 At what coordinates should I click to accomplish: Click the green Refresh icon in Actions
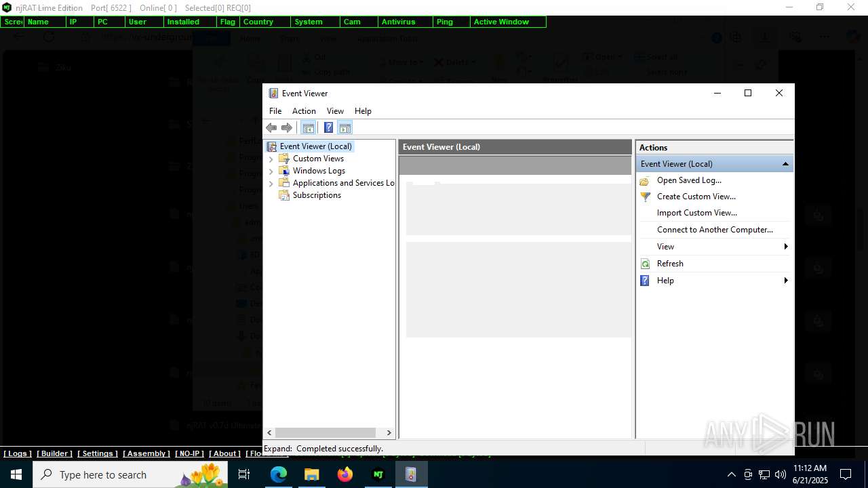point(645,264)
